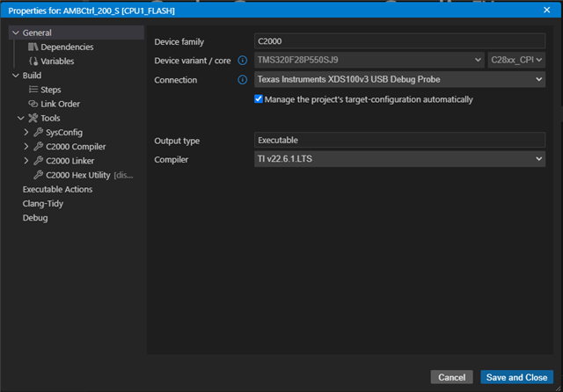Open Executable Actions settings
This screenshot has width=563, height=392.
point(57,189)
